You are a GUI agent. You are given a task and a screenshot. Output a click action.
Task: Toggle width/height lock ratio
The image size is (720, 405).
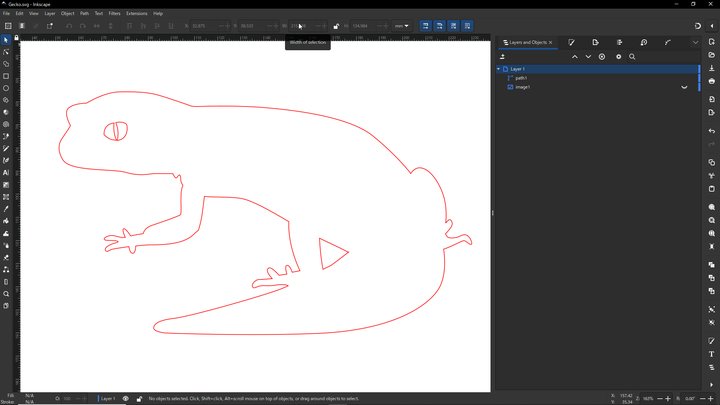click(x=336, y=26)
